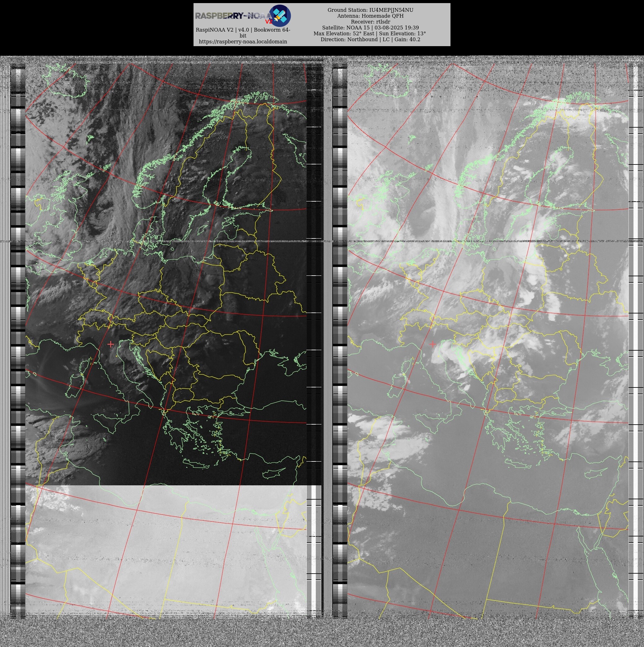Click the red ground station cross in left image
644x647 pixels.
click(x=111, y=344)
